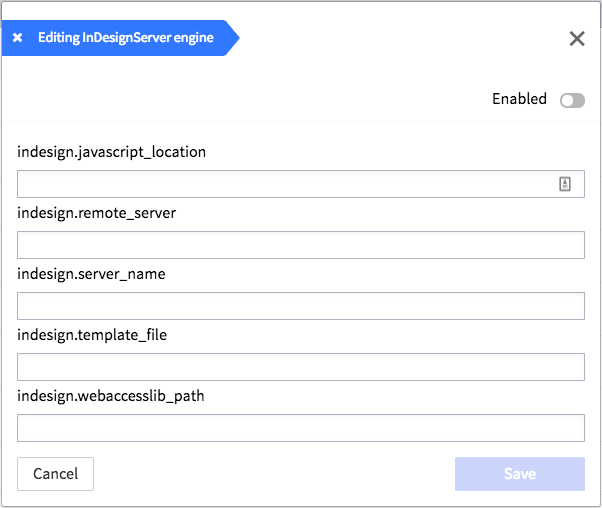Click the Cancel button
This screenshot has height=508, width=602.
tap(55, 474)
